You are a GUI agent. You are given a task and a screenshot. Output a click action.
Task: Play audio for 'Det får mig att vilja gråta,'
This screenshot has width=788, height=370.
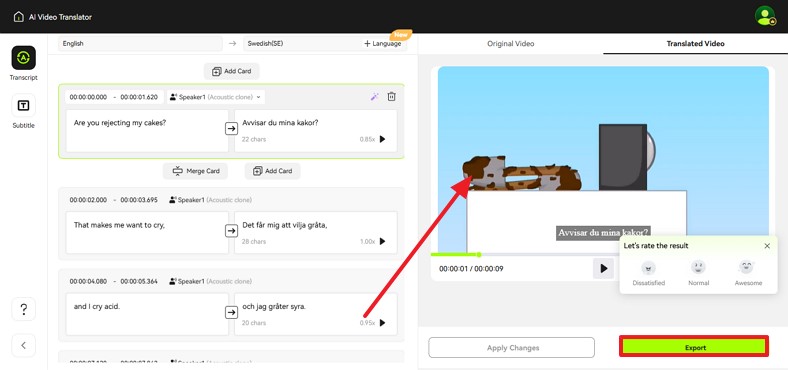click(x=382, y=241)
